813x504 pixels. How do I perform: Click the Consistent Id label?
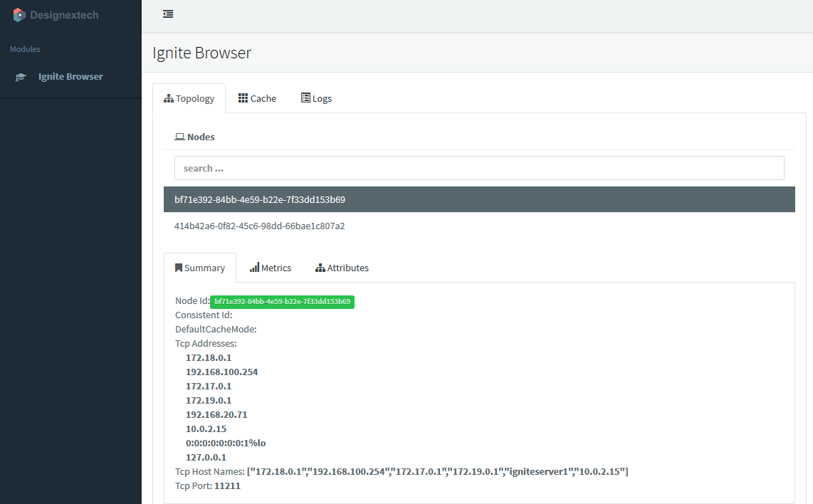204,315
